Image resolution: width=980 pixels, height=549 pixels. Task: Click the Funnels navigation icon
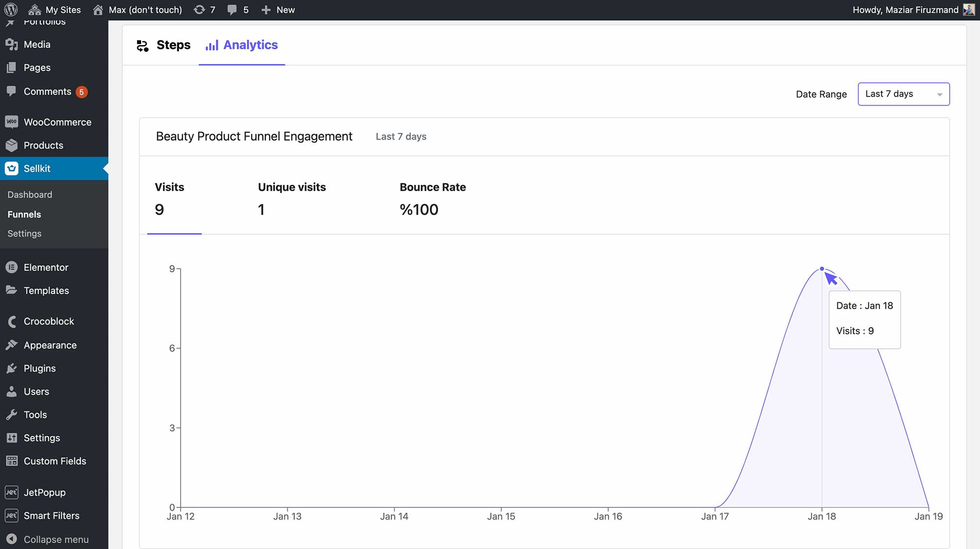point(24,214)
